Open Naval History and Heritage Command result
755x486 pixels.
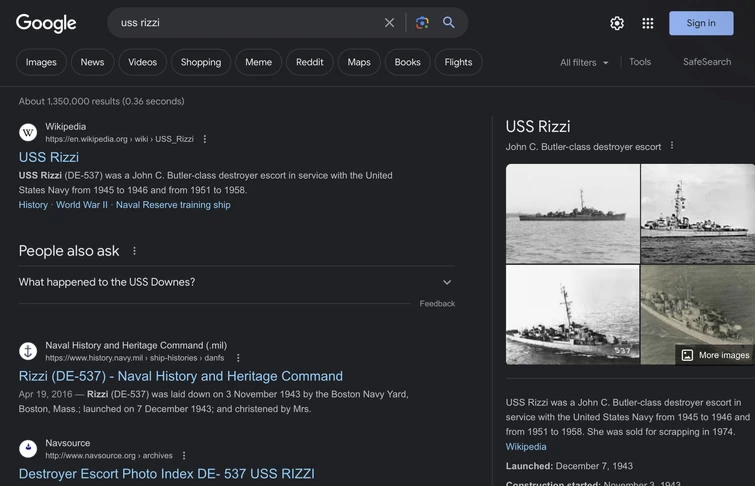coord(181,376)
